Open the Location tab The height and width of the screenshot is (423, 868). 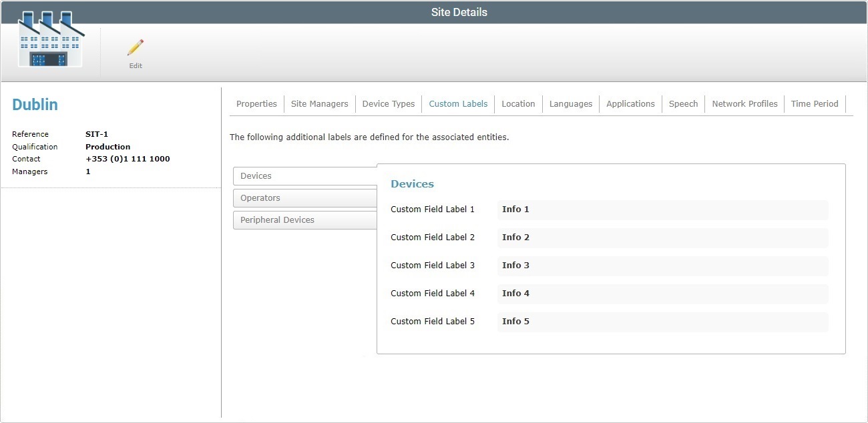click(518, 103)
